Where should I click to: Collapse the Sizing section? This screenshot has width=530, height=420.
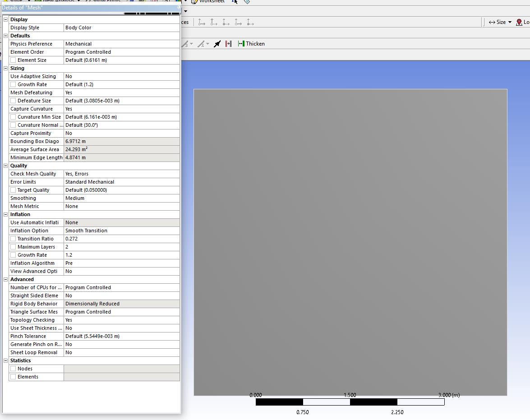(x=5, y=68)
